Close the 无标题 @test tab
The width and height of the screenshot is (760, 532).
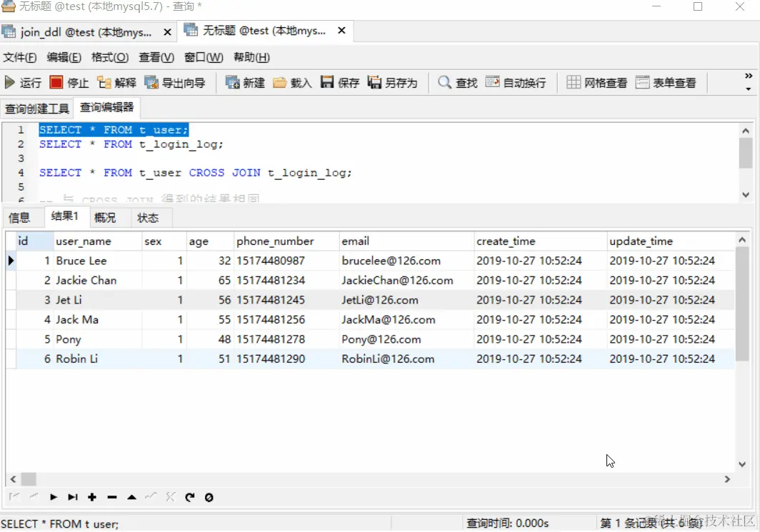[341, 31]
